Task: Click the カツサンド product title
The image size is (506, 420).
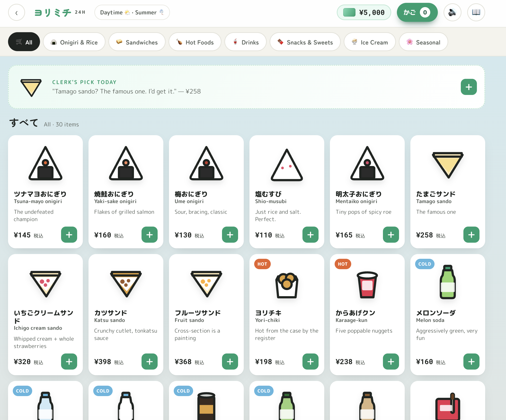Action: pyautogui.click(x=111, y=313)
